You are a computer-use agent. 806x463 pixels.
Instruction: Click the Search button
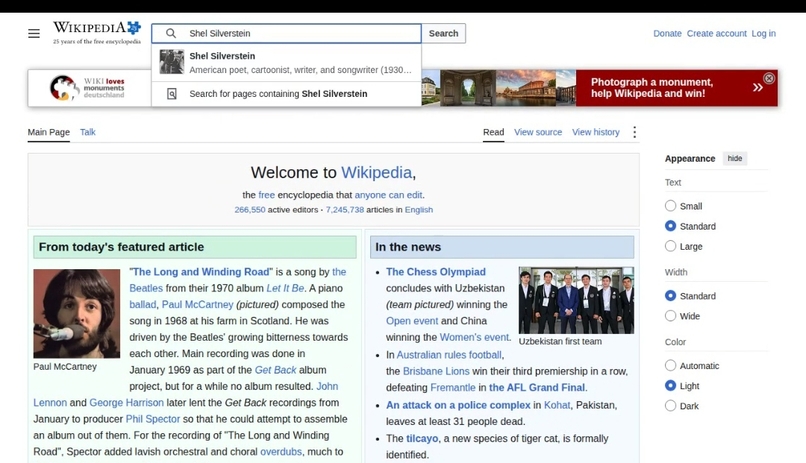[443, 33]
